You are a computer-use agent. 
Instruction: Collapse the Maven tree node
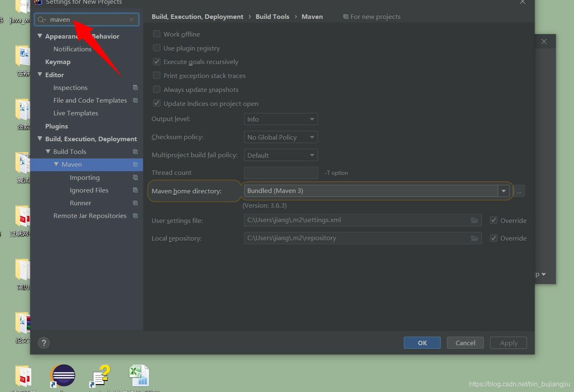[x=56, y=164]
